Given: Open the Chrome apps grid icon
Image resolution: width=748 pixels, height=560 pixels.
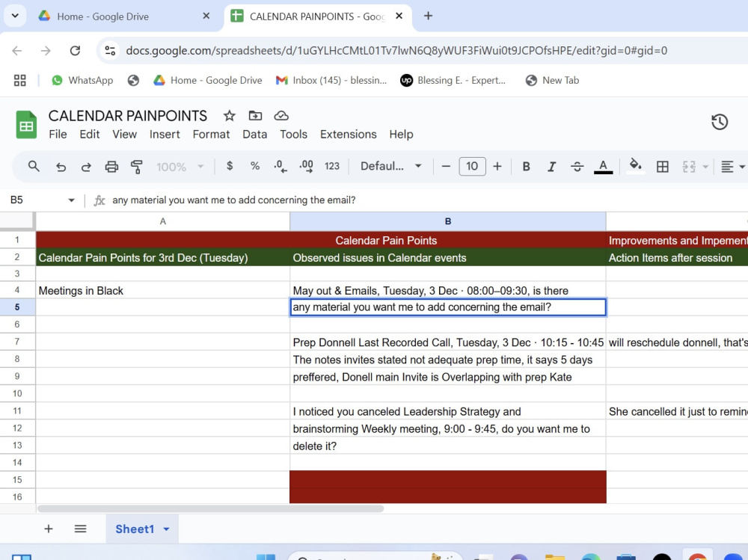Looking at the screenshot, I should 19,80.
